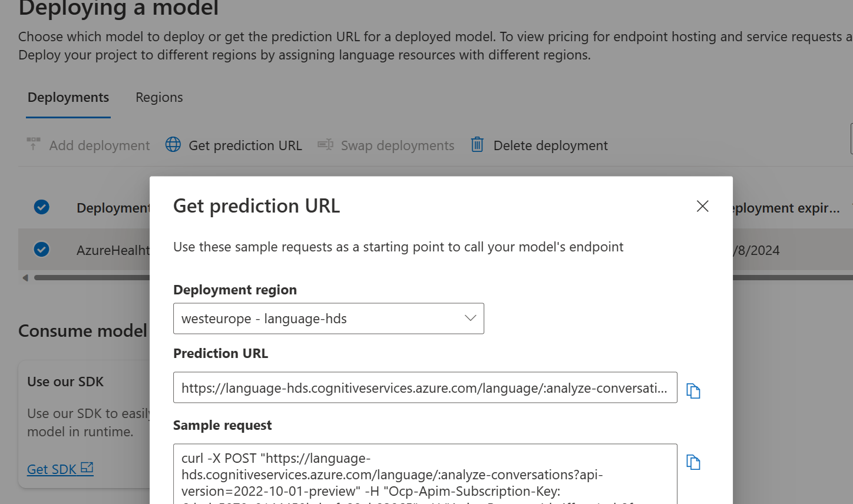Copy the Sample request using the copy icon

(693, 462)
